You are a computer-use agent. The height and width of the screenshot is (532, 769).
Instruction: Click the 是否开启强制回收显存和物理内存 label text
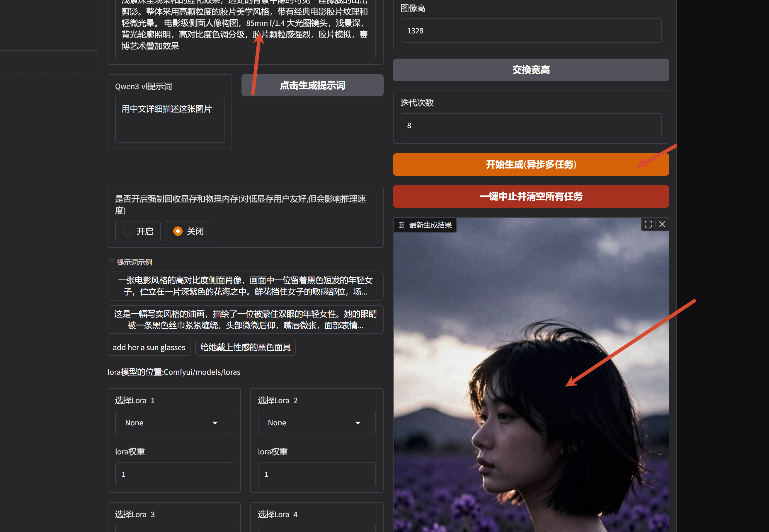[240, 205]
